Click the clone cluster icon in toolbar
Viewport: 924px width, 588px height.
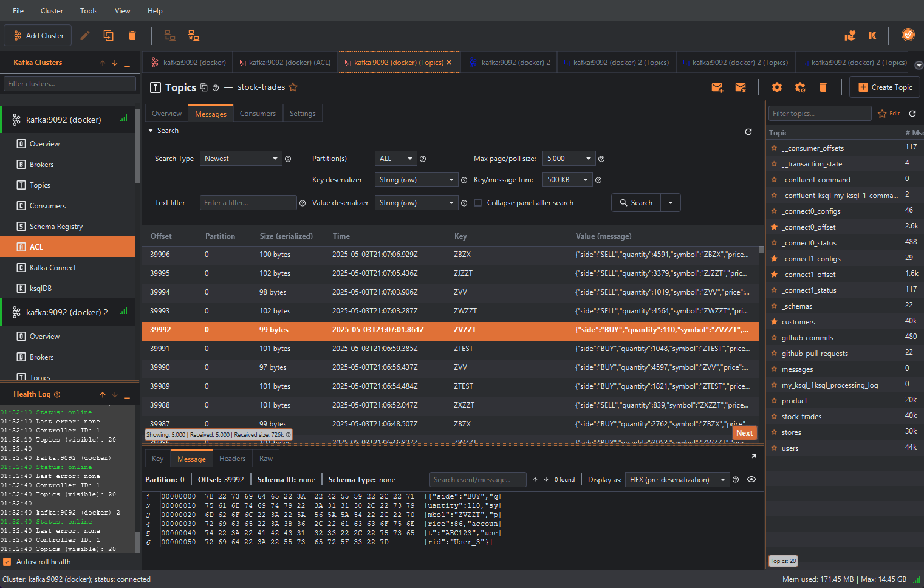109,36
